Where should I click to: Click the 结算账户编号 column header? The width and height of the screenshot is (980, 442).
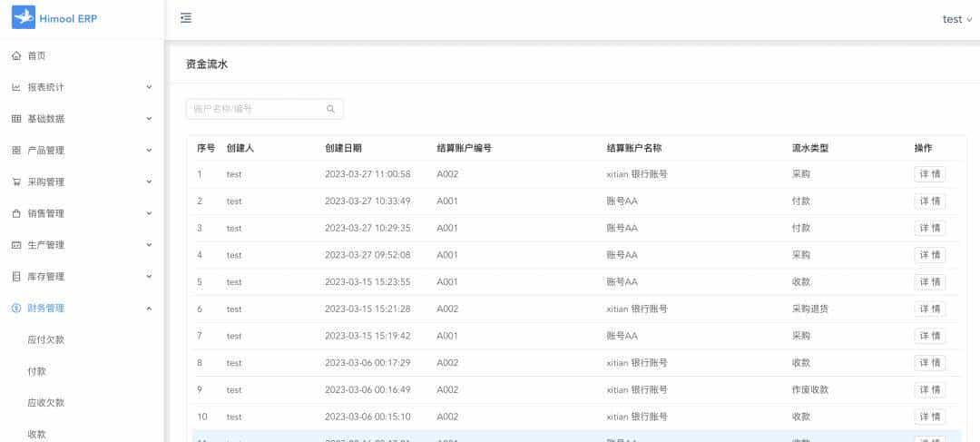(465, 148)
